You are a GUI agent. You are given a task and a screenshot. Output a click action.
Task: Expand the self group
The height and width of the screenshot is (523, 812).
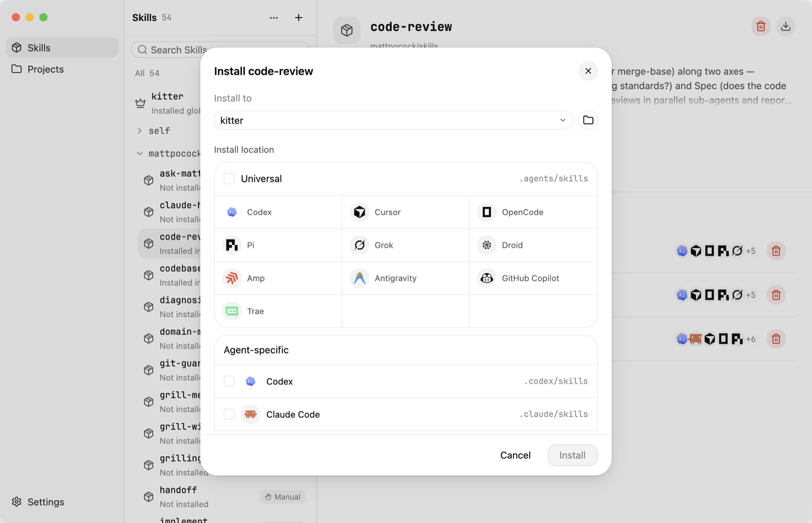(140, 131)
